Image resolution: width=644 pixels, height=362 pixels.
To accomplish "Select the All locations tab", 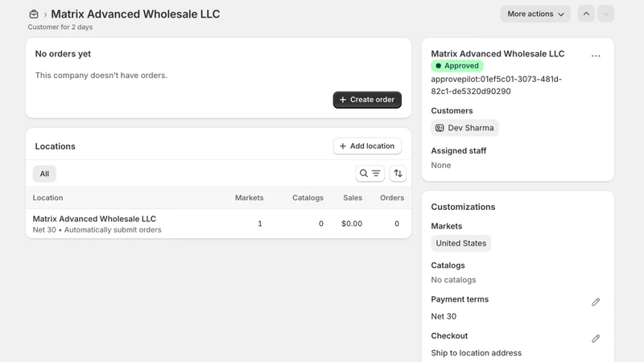I will 44,174.
